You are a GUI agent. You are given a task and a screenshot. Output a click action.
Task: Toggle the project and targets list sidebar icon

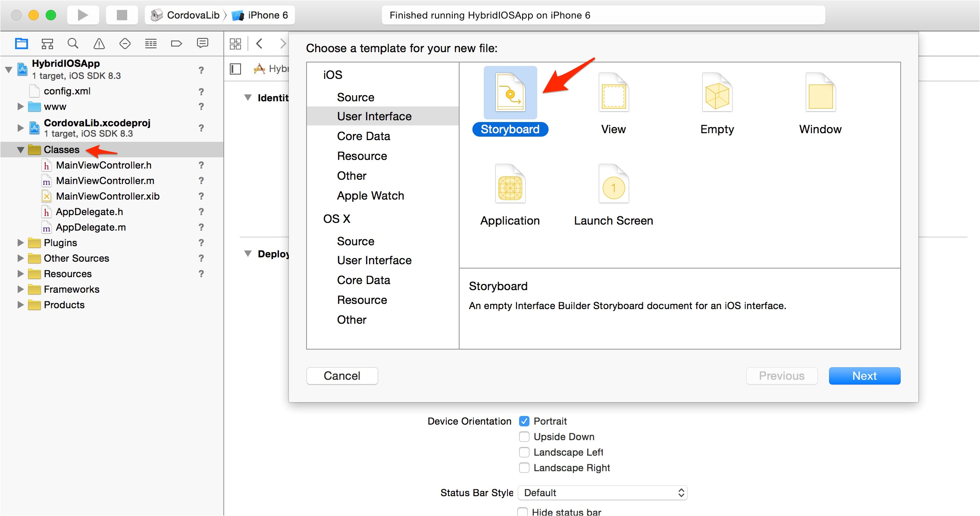click(x=235, y=69)
